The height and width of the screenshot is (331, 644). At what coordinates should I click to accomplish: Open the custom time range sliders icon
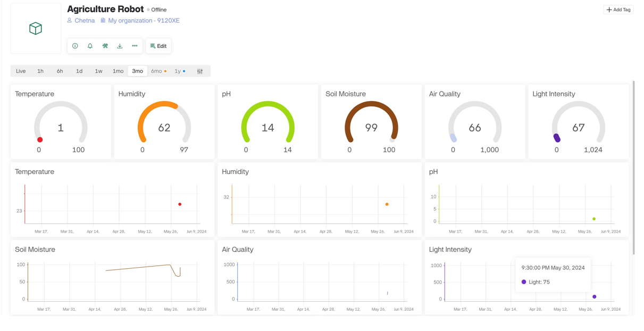point(200,71)
